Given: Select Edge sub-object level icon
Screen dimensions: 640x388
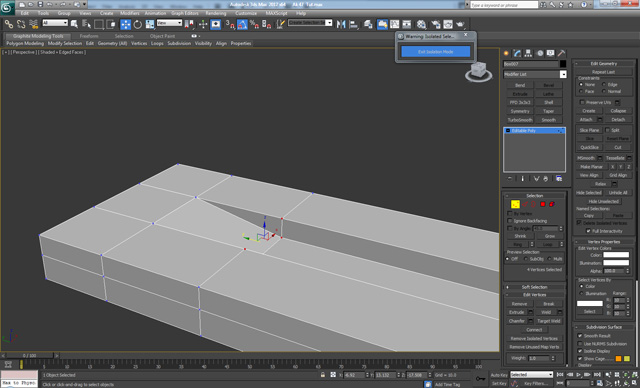Looking at the screenshot, I should pyautogui.click(x=525, y=204).
